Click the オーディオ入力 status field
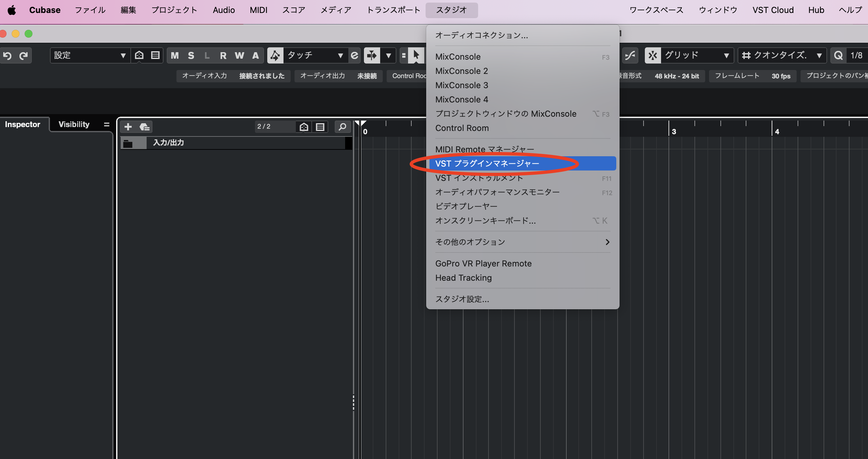Screen dimensions: 868x459 click(x=233, y=76)
